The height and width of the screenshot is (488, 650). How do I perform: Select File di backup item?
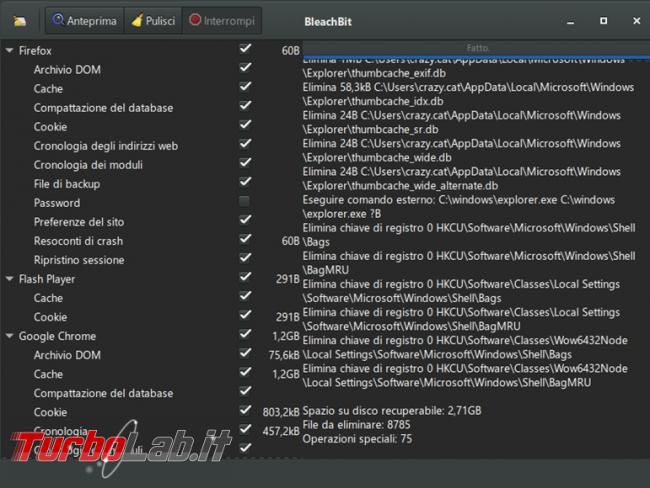(67, 184)
